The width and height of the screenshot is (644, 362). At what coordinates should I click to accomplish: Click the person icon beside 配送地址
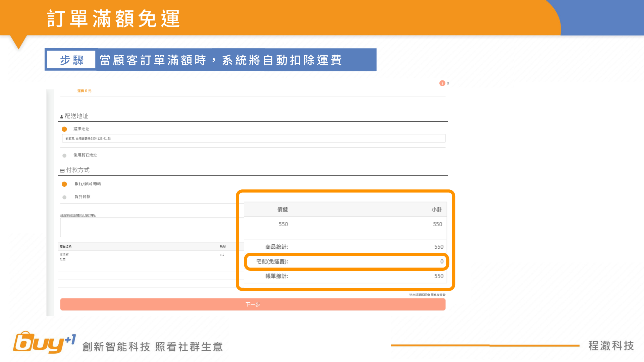click(62, 117)
